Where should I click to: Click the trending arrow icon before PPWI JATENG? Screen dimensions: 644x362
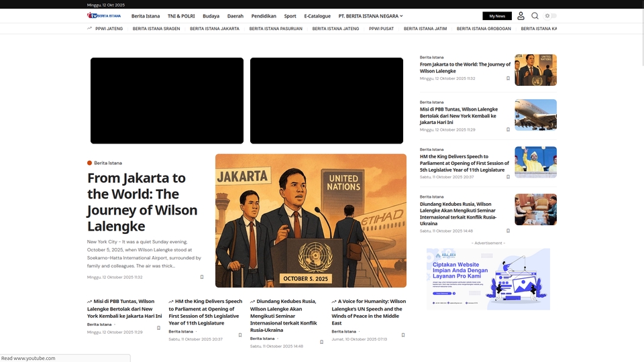[89, 29]
